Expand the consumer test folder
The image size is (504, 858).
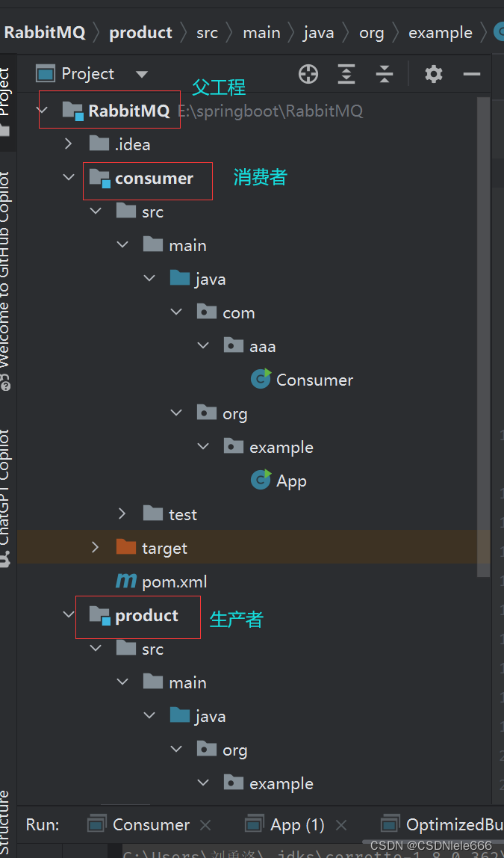click(x=122, y=513)
